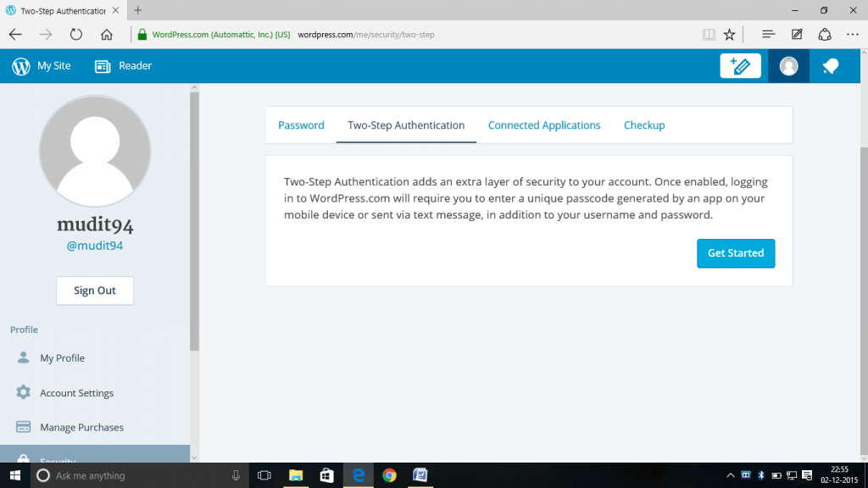Image resolution: width=868 pixels, height=488 pixels.
Task: Open Task View on taskbar
Action: [264, 475]
